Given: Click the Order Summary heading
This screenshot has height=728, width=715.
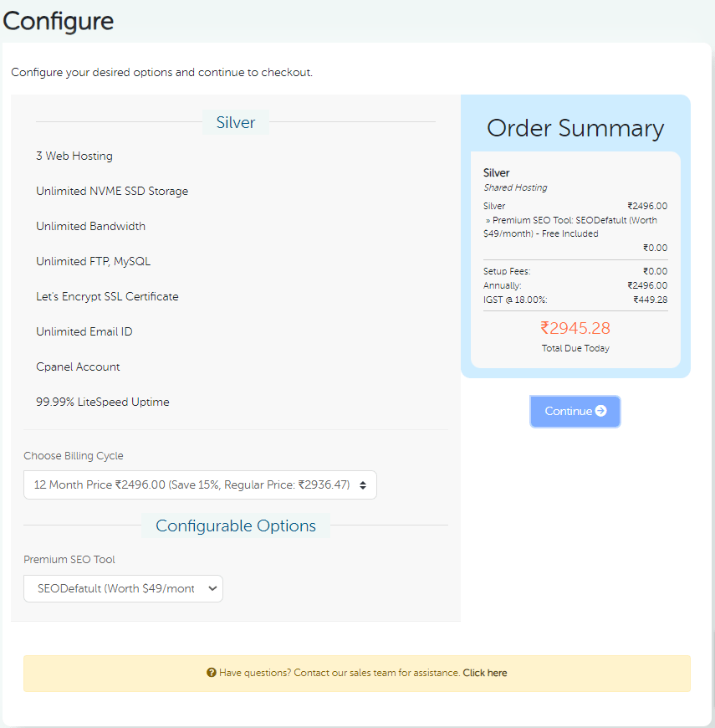Looking at the screenshot, I should (x=575, y=127).
